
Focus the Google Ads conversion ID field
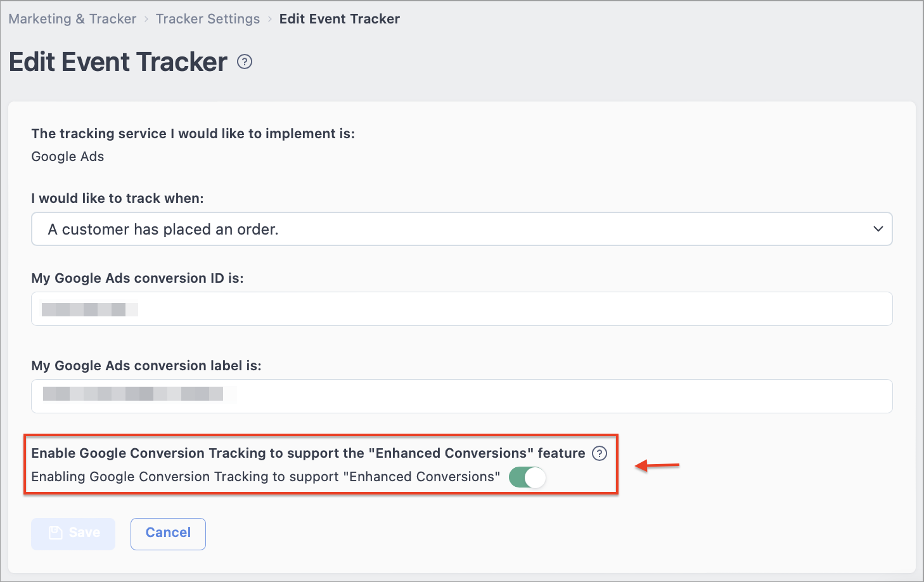[462, 309]
